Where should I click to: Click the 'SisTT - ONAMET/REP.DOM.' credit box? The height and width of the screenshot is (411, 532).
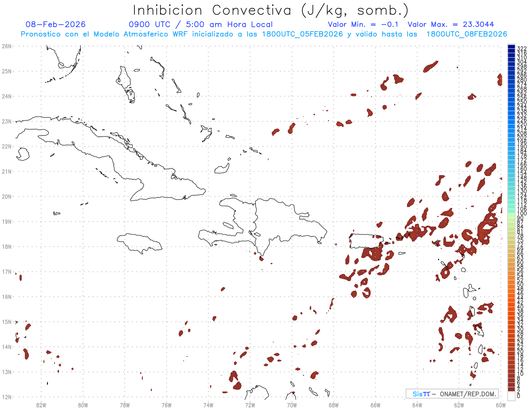[452, 394]
